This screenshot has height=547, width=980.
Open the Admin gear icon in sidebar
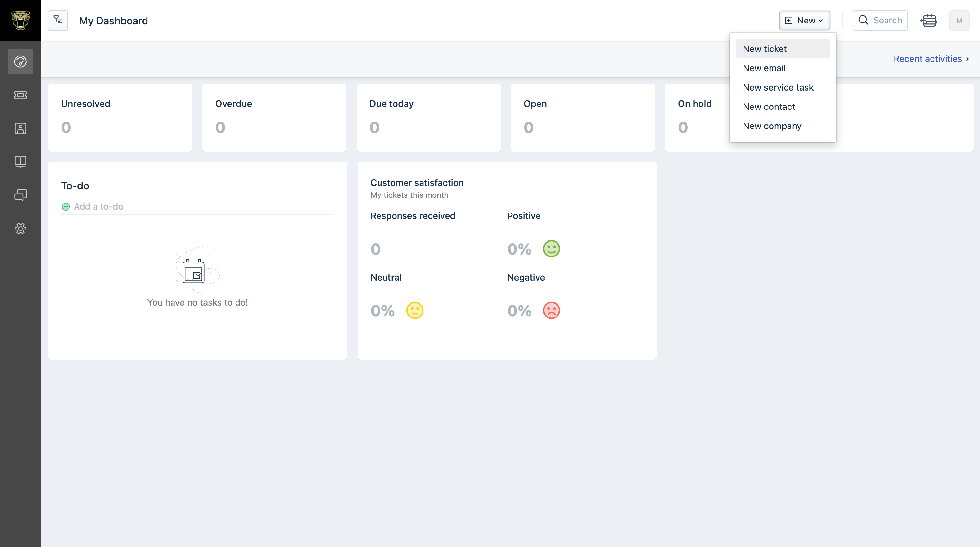[x=21, y=229]
